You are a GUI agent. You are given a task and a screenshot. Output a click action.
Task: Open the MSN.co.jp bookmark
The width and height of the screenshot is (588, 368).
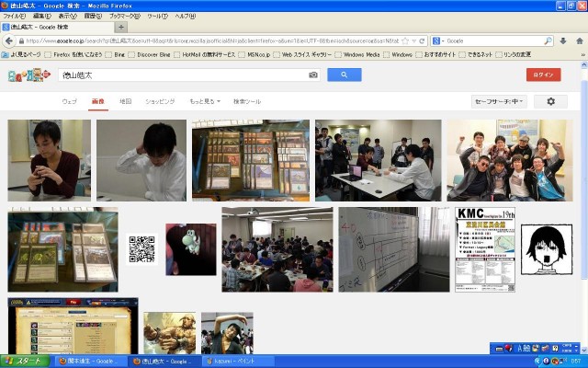(x=255, y=55)
